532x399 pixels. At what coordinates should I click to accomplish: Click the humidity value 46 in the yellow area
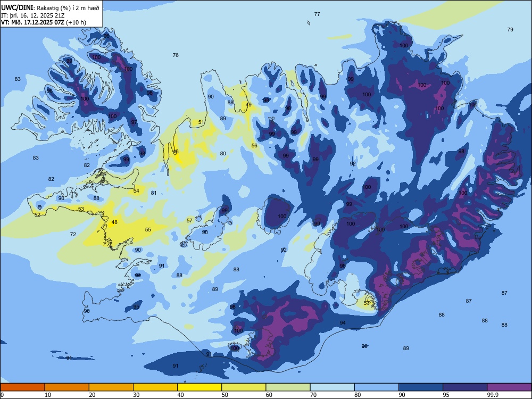176,152
